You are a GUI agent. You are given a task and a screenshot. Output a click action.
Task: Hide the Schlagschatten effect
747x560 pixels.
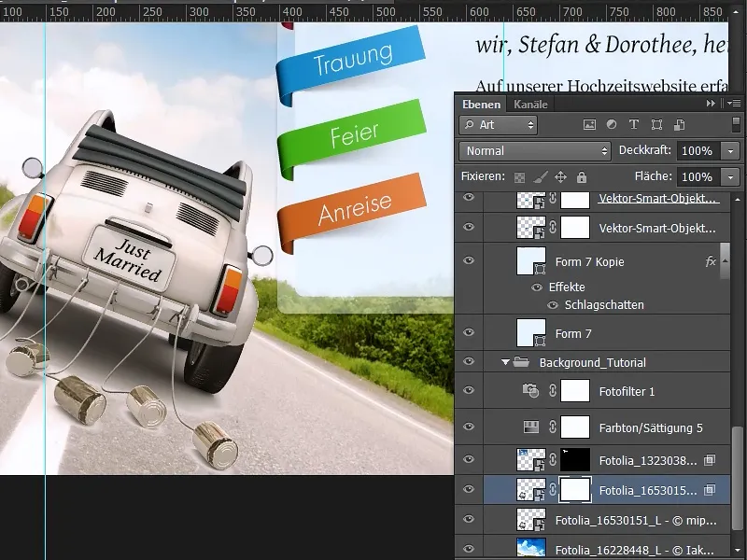[553, 305]
